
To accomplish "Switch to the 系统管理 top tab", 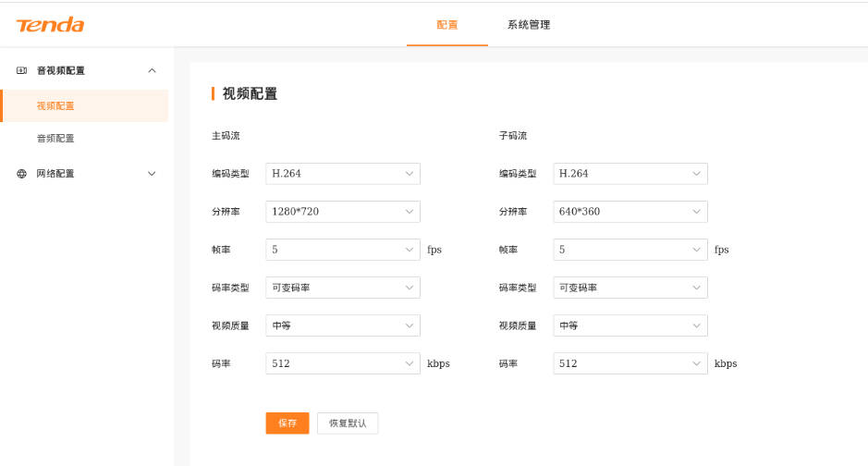I will (529, 25).
